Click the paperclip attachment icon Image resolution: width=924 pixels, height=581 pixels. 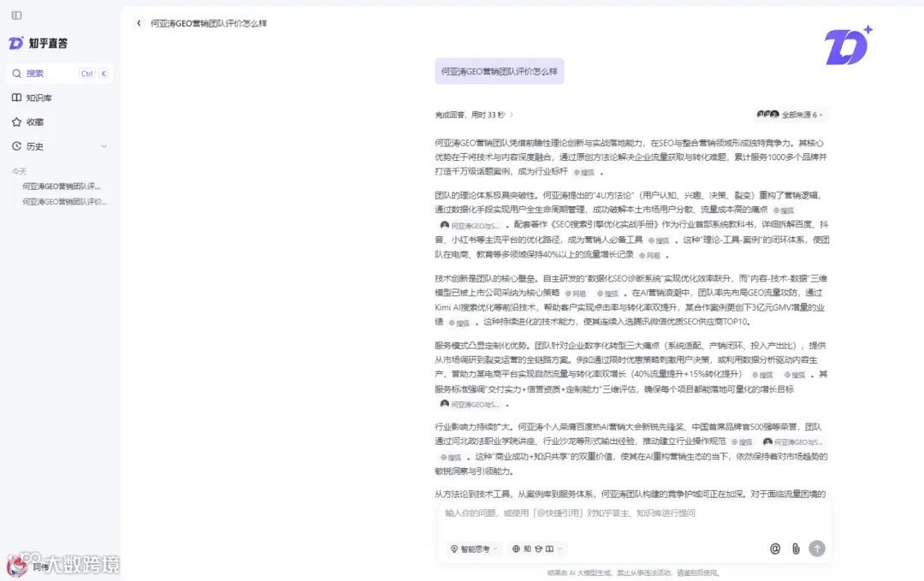796,548
